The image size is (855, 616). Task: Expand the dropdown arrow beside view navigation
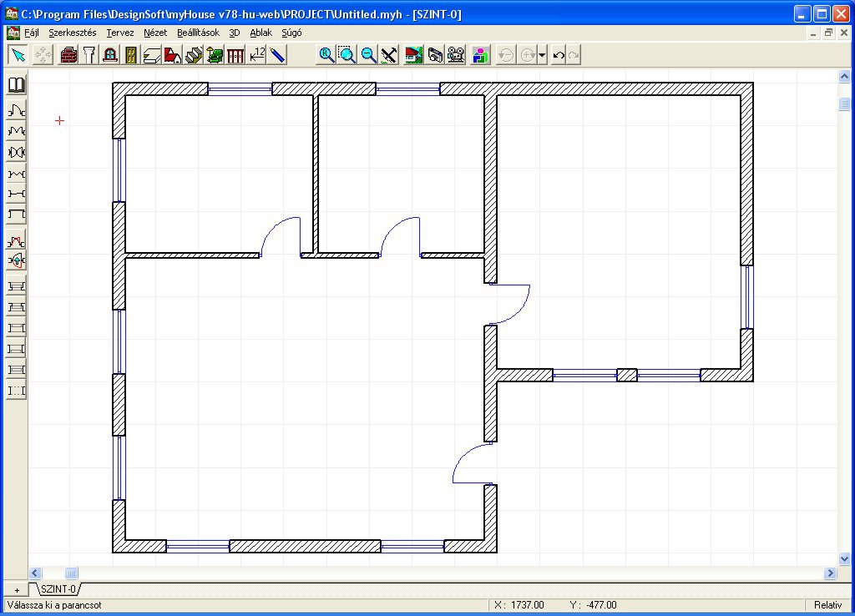pos(542,55)
